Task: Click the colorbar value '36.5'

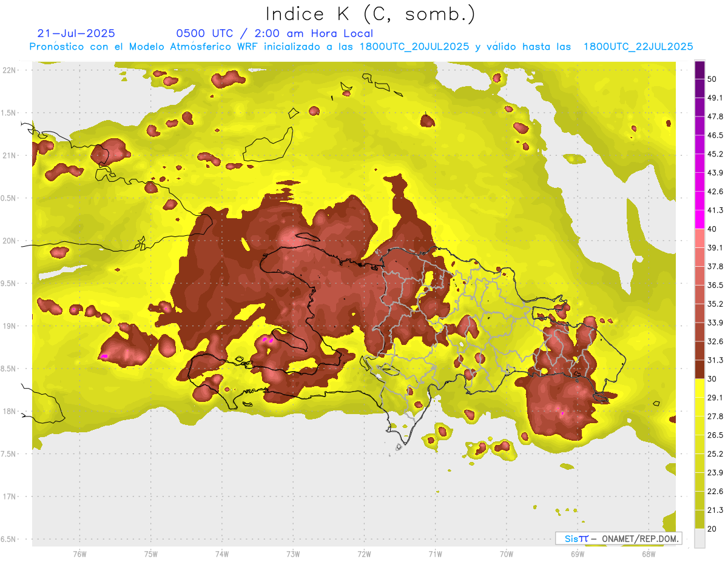Action: point(715,285)
